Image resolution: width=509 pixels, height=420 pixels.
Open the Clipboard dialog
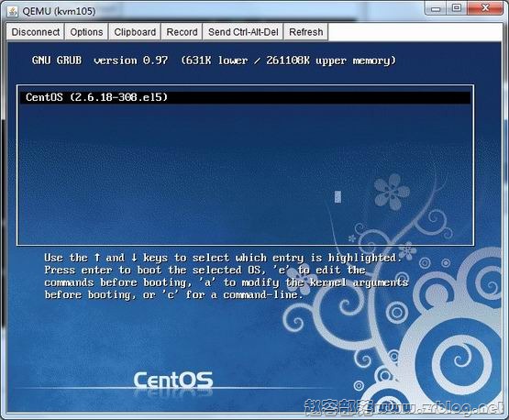[135, 32]
